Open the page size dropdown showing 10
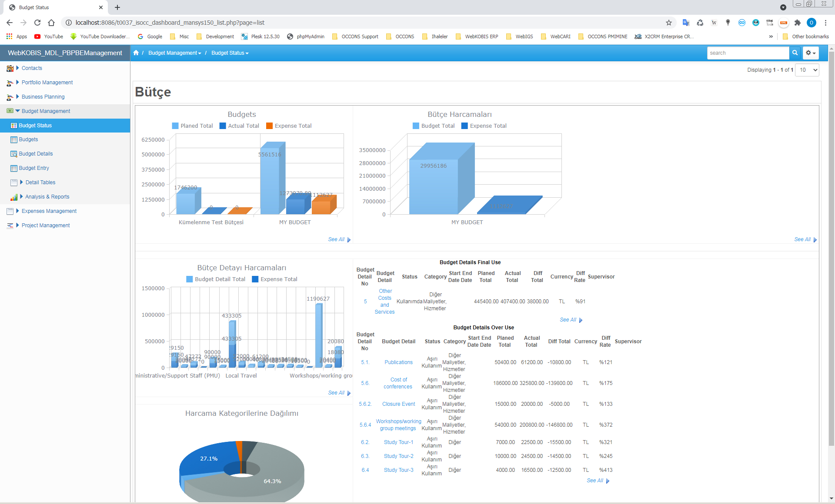This screenshot has height=504, width=835. (x=807, y=70)
